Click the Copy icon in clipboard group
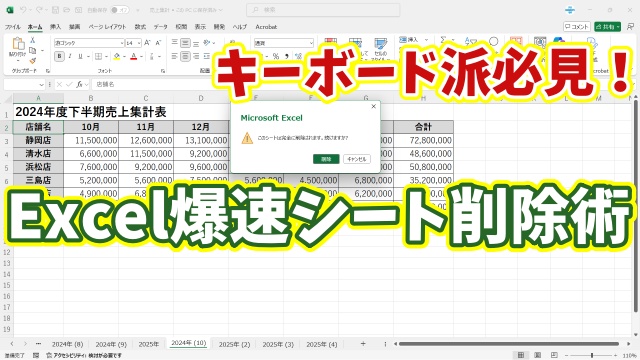This screenshot has height=360, width=640. pos(33,50)
